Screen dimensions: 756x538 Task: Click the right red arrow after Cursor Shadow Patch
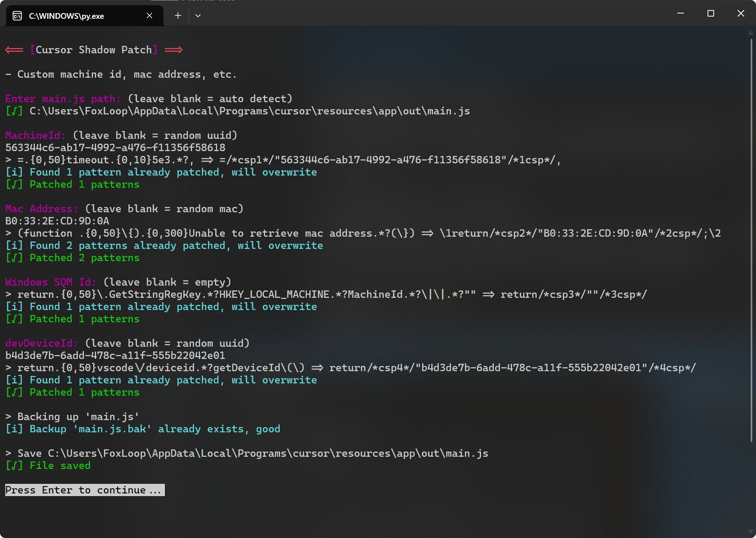[173, 50]
